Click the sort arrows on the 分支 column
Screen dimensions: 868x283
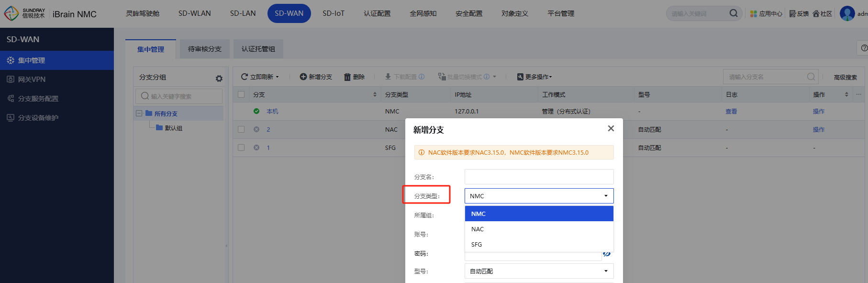coord(375,95)
